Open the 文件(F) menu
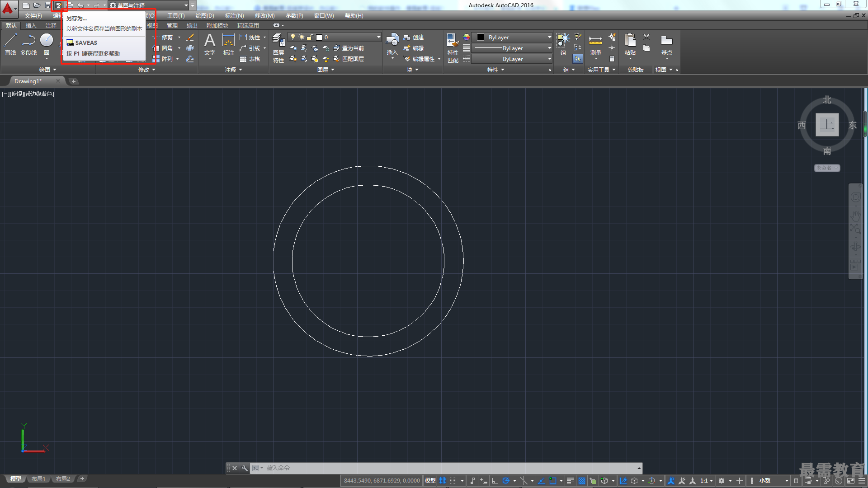This screenshot has height=488, width=868. pyautogui.click(x=33, y=15)
